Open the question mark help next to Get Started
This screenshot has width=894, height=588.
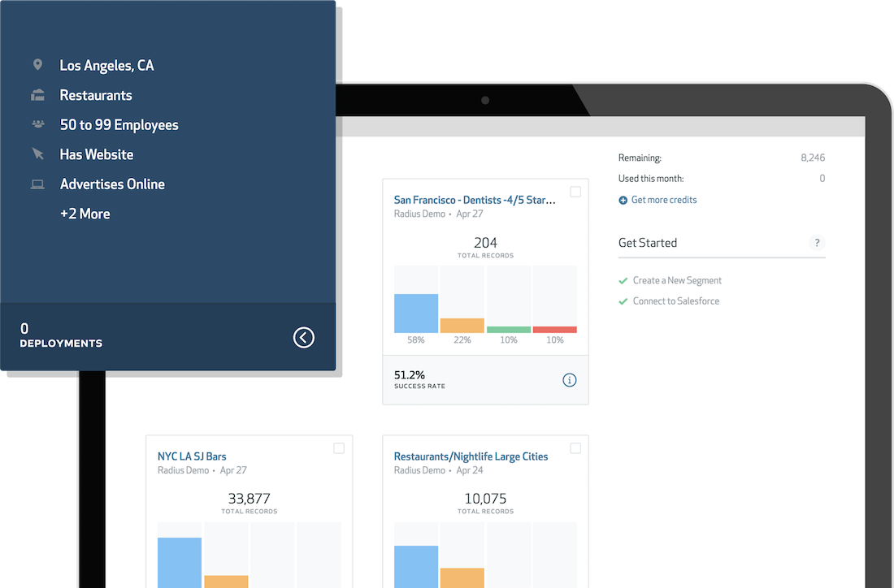click(817, 243)
